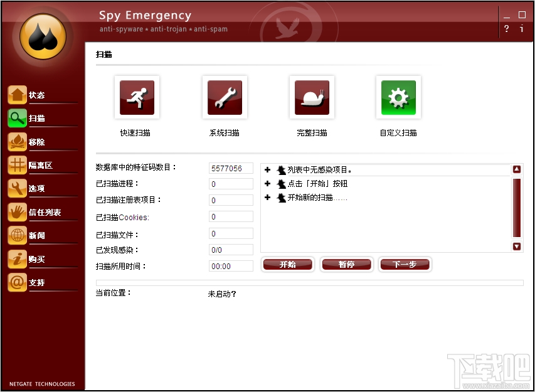The height and width of the screenshot is (392, 535).
Task: Open the help question mark icon
Action: 506,29
